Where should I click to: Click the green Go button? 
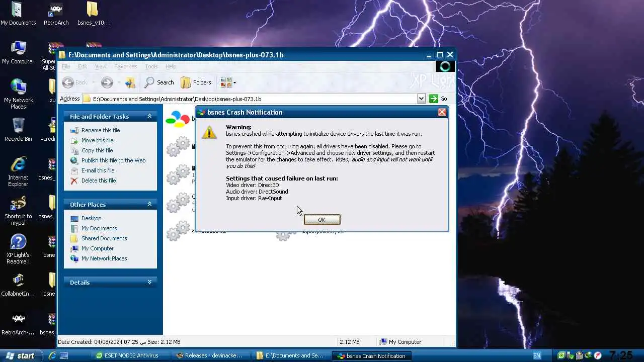tap(438, 99)
